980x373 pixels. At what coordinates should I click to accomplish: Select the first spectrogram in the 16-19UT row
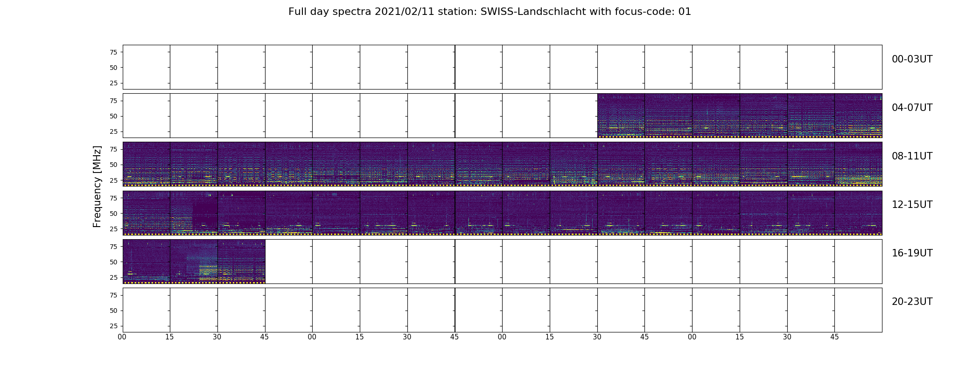[x=147, y=261]
